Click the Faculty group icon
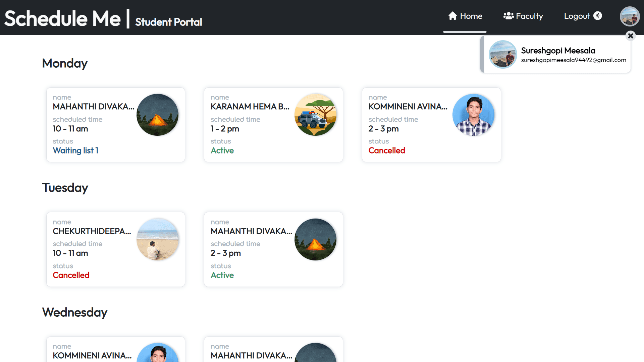The width and height of the screenshot is (644, 362). click(508, 16)
